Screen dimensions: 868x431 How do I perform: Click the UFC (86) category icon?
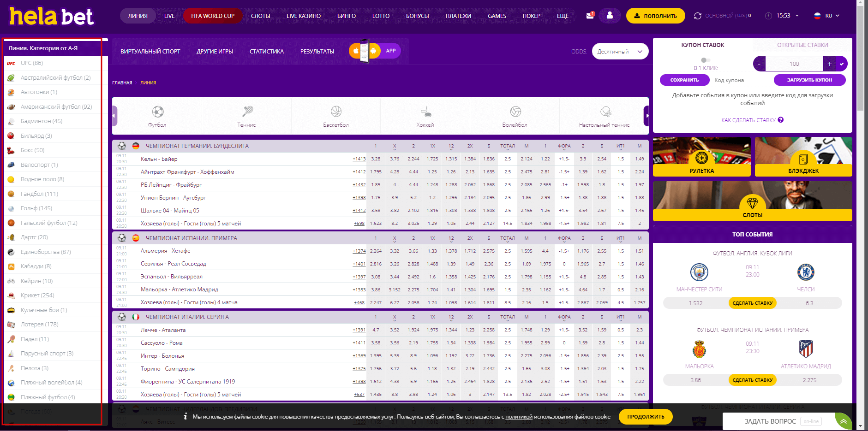[x=11, y=63]
